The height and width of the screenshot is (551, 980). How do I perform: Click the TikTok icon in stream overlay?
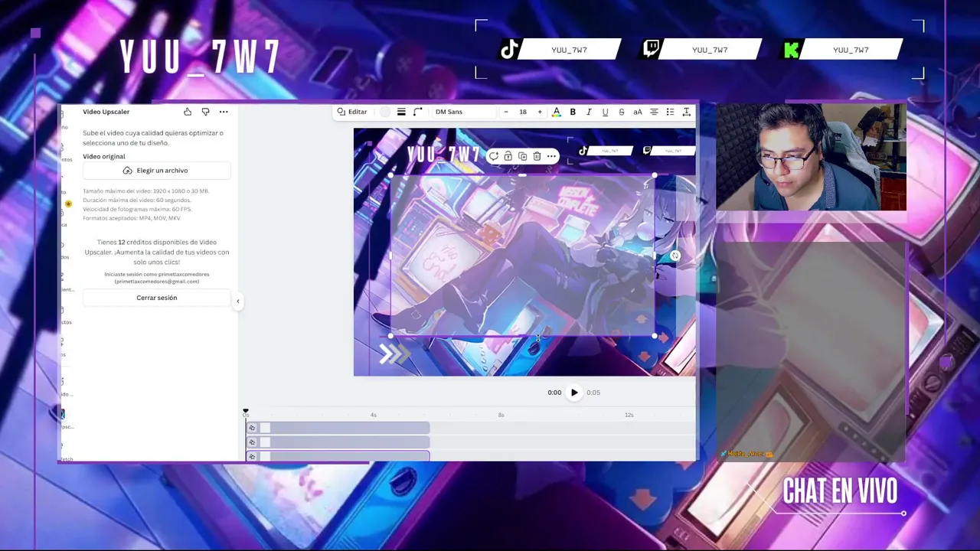(x=509, y=50)
